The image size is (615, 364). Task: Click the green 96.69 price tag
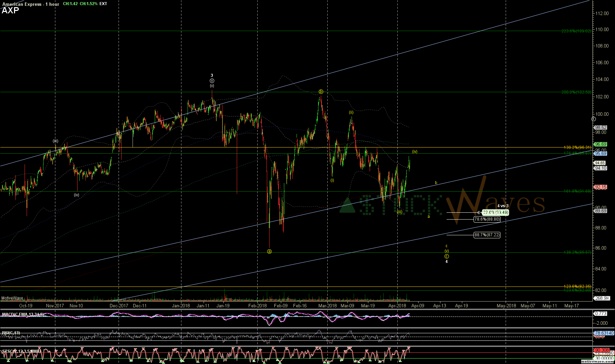coord(601,144)
